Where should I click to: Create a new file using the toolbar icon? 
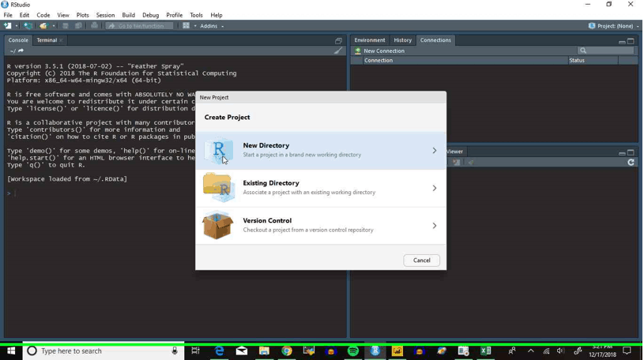point(7,26)
